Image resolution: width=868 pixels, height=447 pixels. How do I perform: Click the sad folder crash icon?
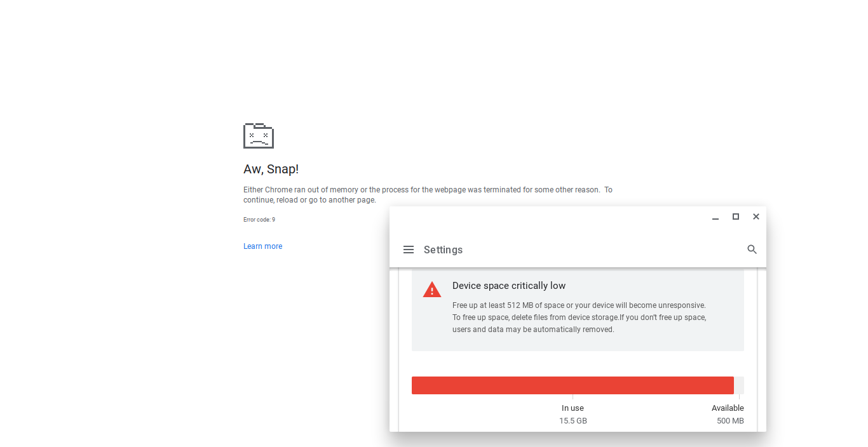tap(259, 135)
